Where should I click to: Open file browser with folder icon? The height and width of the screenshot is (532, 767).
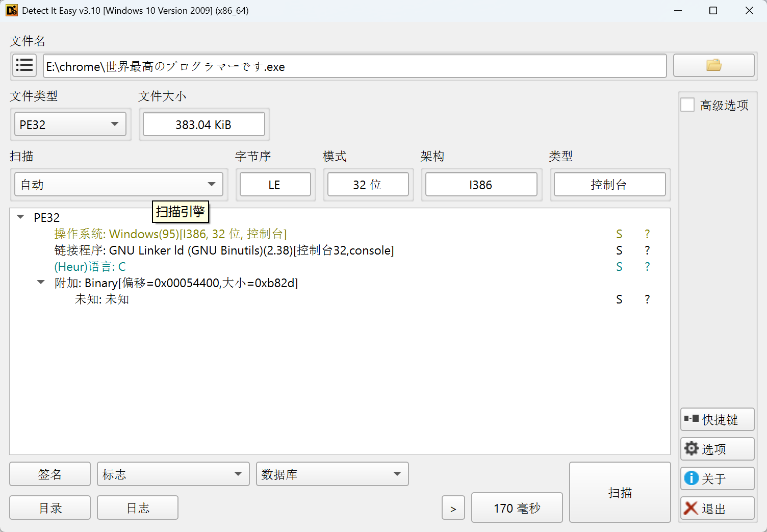pos(713,66)
